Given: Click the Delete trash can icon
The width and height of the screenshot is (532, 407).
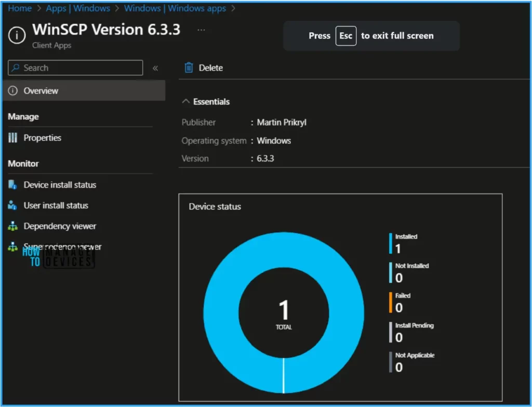Looking at the screenshot, I should click(x=189, y=68).
